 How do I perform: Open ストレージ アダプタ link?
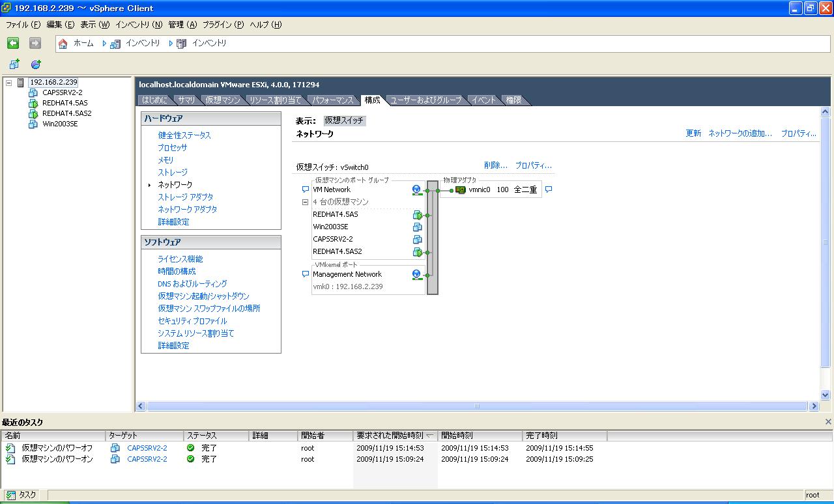pos(185,197)
